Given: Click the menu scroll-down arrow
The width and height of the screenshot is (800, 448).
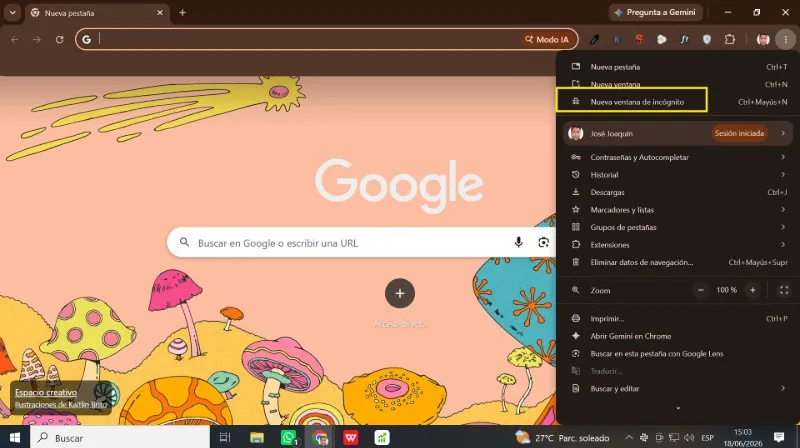Looking at the screenshot, I should tap(678, 408).
